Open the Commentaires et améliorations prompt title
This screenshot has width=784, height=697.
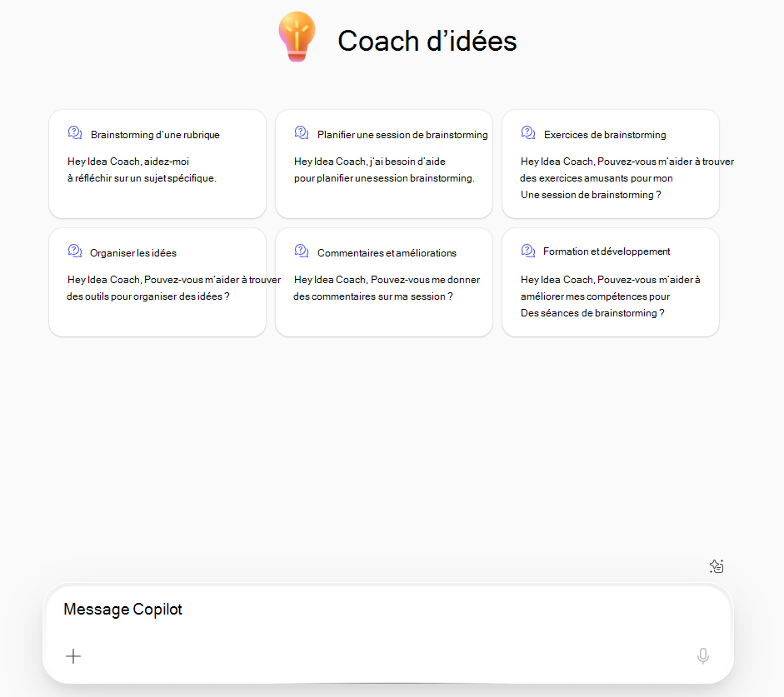pyautogui.click(x=387, y=253)
